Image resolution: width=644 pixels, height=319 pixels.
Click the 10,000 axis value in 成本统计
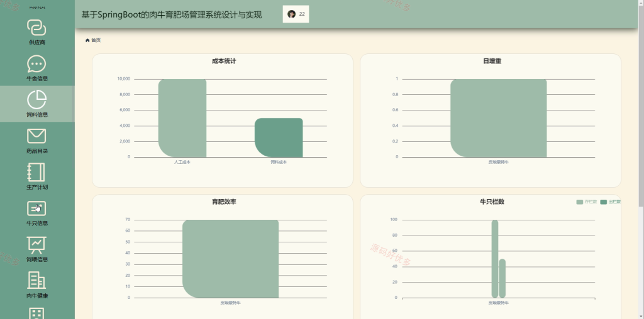(x=124, y=78)
